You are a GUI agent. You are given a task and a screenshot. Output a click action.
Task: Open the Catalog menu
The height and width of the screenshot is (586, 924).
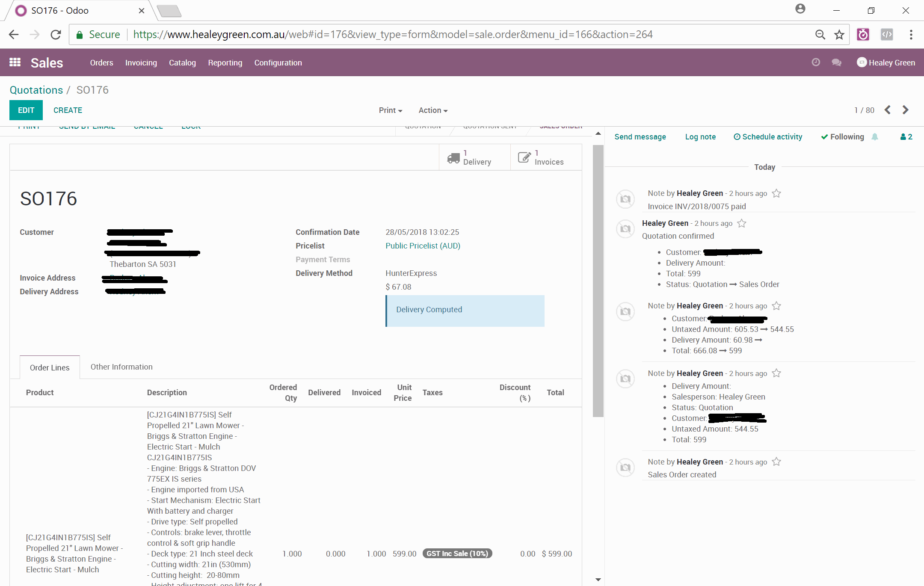coord(182,62)
